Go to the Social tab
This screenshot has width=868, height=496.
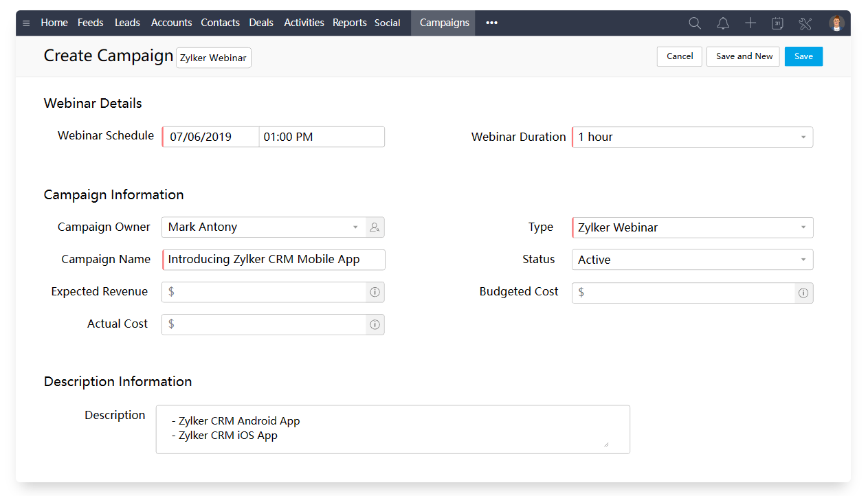tap(388, 23)
